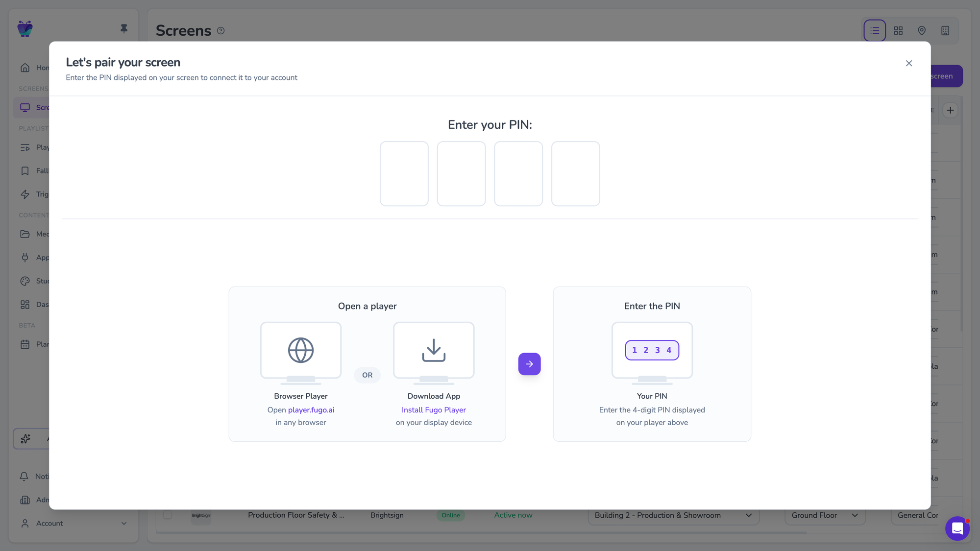This screenshot has width=980, height=551.
Task: Open the Fallback bookmark icon in sidebar
Action: click(x=25, y=171)
